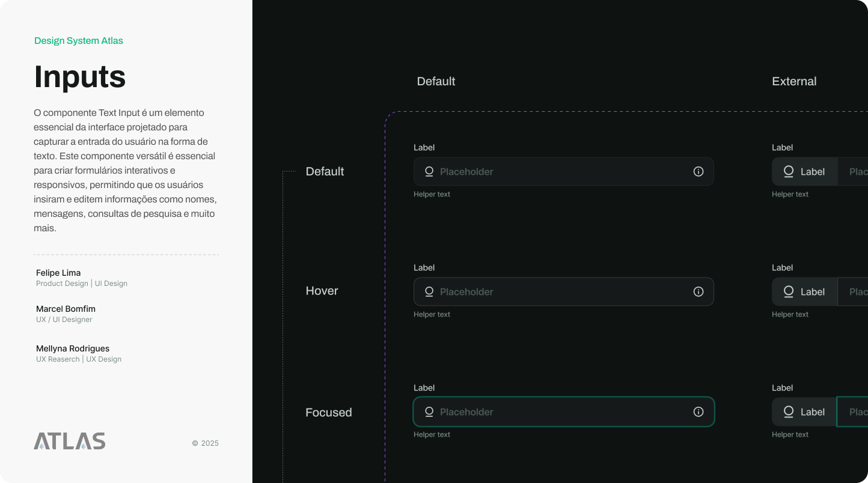Image resolution: width=868 pixels, height=483 pixels.
Task: Click the Text Input description paragraph
Action: pyautogui.click(x=125, y=171)
